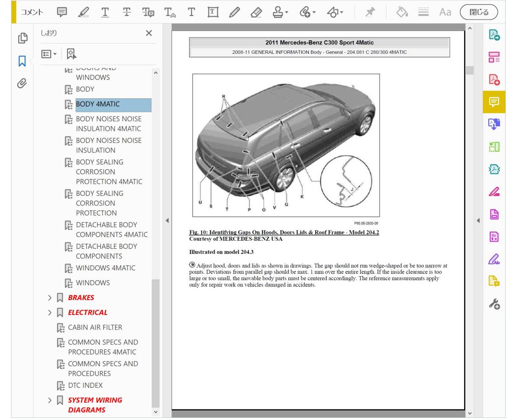Expand the SYSTEM WIRING DIAGRAMS section
This screenshot has height=420, width=509.
(50, 400)
